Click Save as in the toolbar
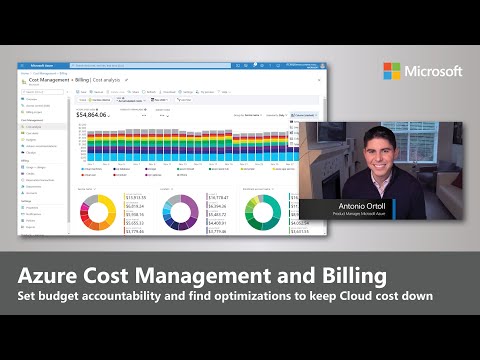The width and height of the screenshot is (480, 360). pos(97,92)
